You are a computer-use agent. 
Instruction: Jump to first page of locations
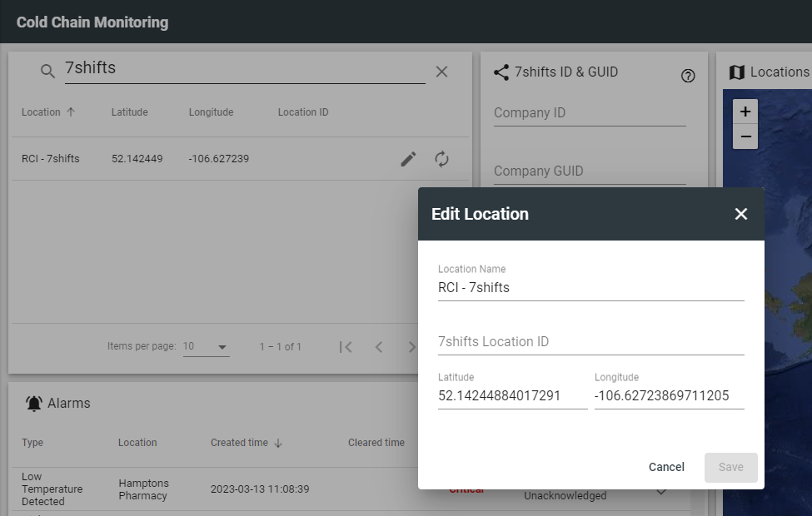coord(346,347)
